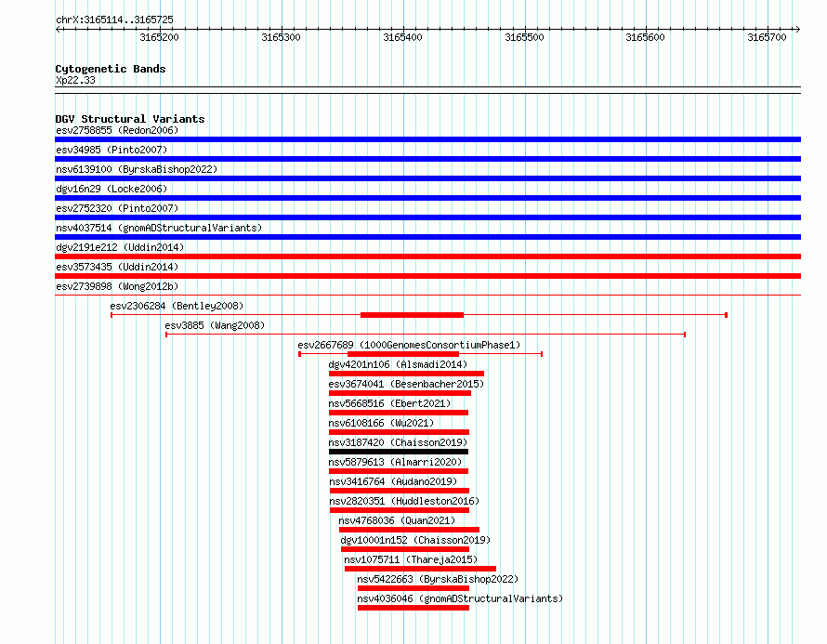The height and width of the screenshot is (644, 827).
Task: Click nsv4036046 (gnomADStructuralVariants) label
Action: pyautogui.click(x=460, y=598)
